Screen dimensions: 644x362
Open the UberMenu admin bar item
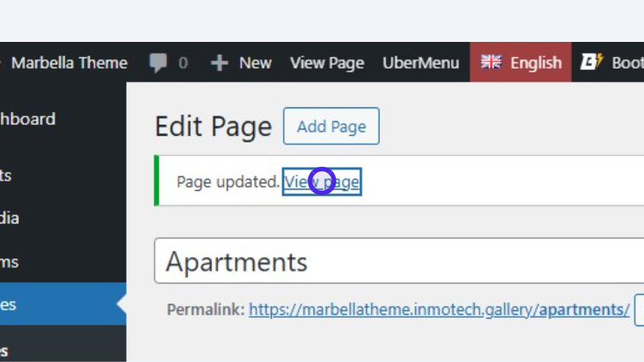coord(420,62)
